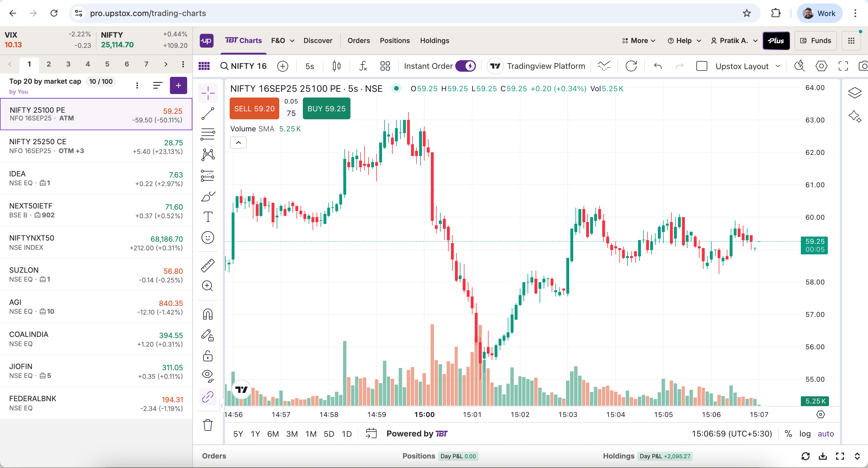The width and height of the screenshot is (868, 468).
Task: Open the indicator templates grid
Action: 385,66
